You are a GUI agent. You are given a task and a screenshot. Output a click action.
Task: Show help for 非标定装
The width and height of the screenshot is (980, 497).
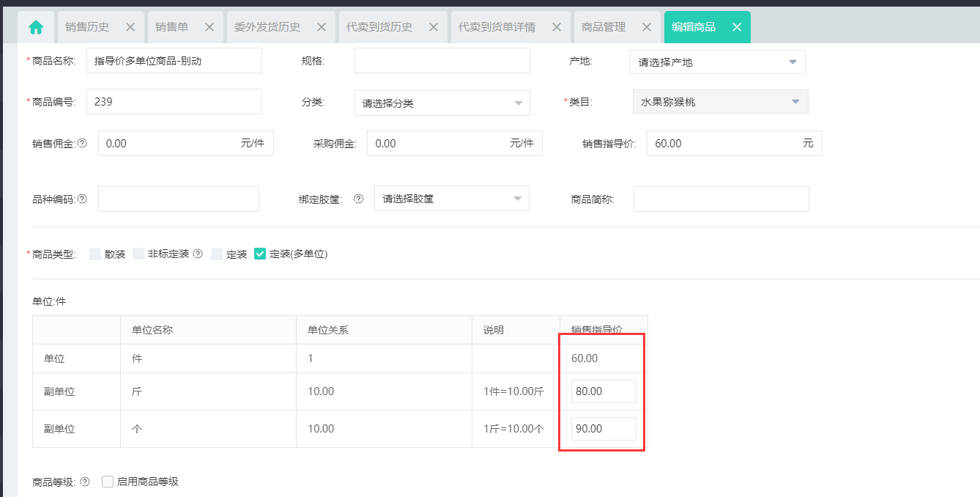coord(198,254)
